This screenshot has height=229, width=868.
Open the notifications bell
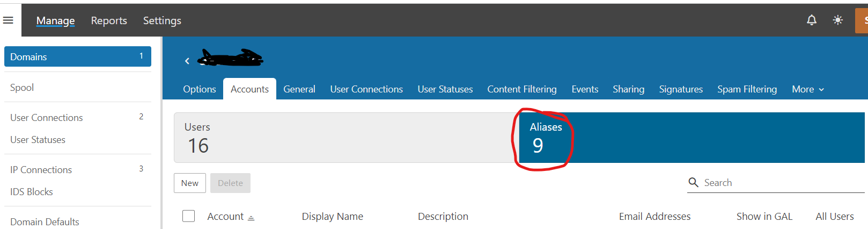pos(811,20)
